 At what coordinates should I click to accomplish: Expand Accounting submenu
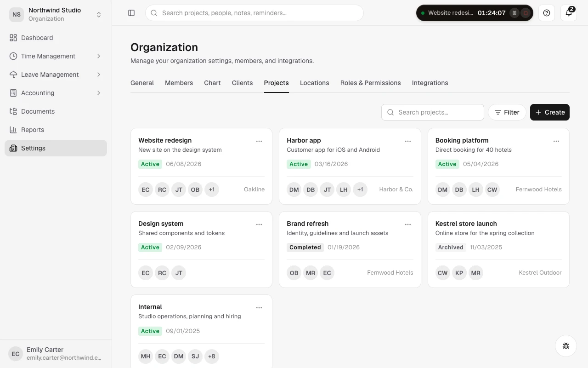(56, 93)
